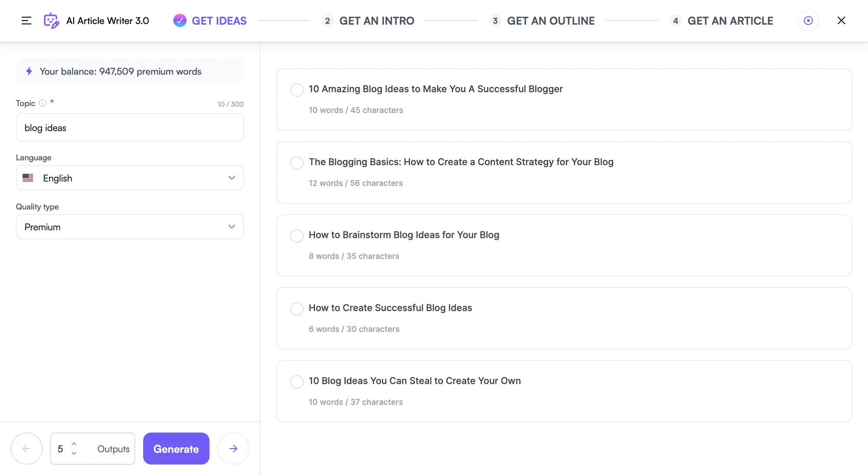Switch to GET AN OUTLINE step
The width and height of the screenshot is (868, 475).
[x=551, y=20]
